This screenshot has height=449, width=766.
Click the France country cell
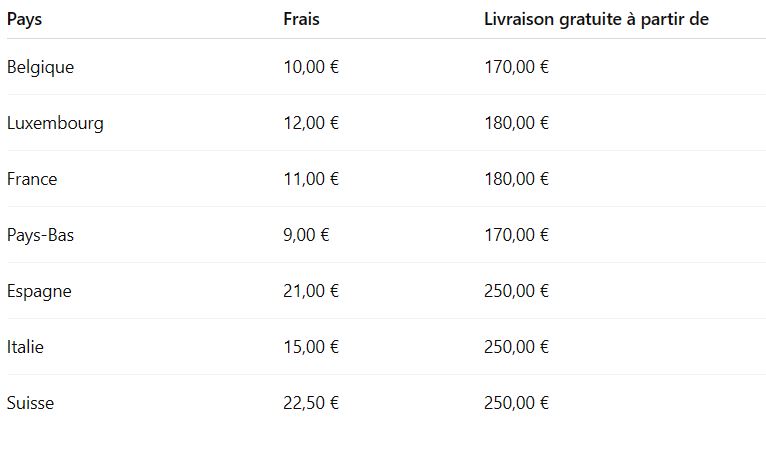(x=32, y=179)
